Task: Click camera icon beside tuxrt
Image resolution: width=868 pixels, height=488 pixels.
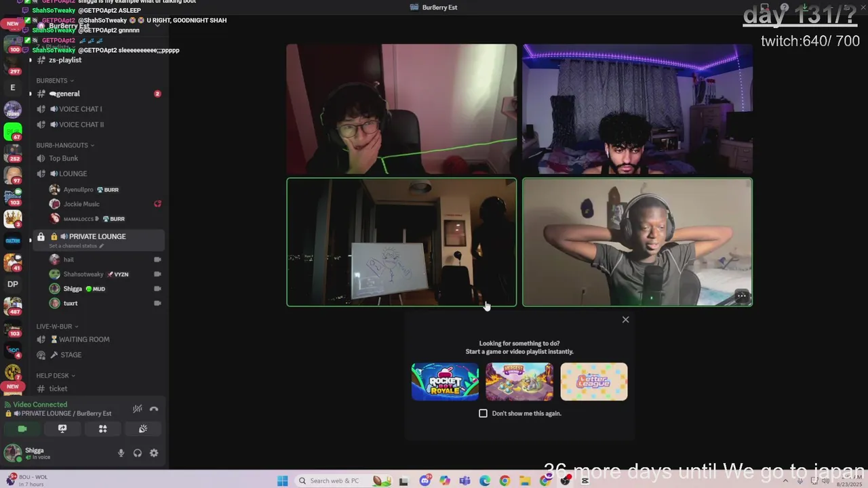Action: pos(157,304)
